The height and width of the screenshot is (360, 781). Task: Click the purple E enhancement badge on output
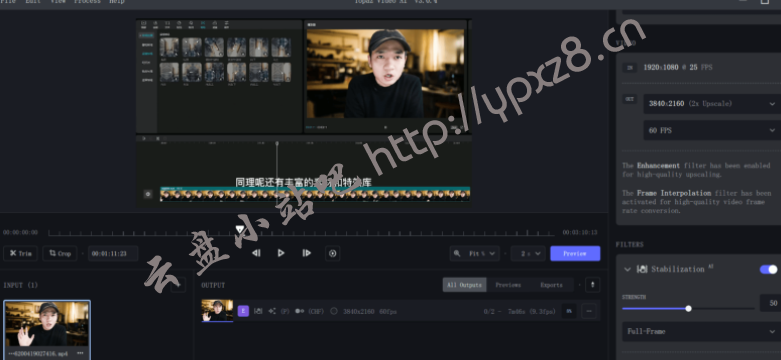[243, 311]
